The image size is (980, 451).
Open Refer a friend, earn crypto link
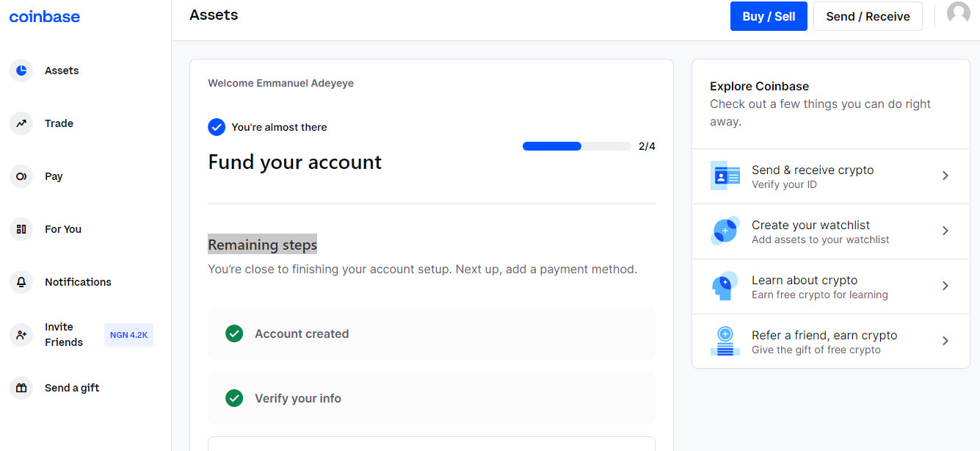(x=831, y=342)
